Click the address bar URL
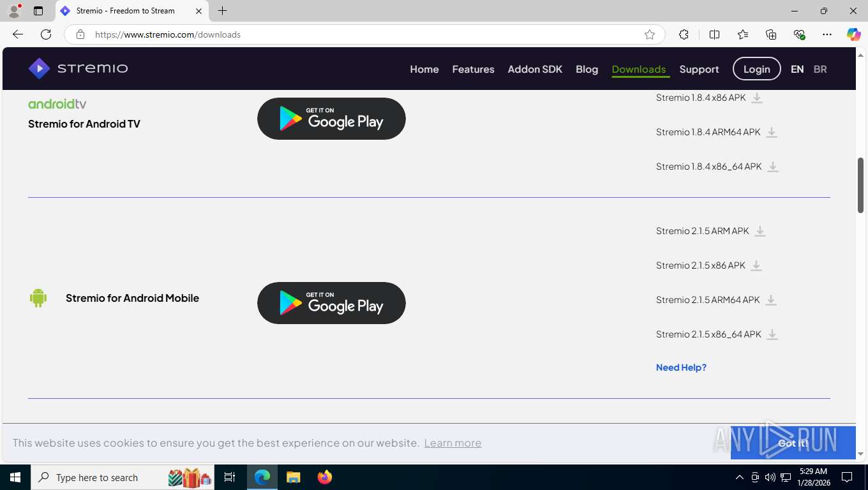 click(x=168, y=34)
